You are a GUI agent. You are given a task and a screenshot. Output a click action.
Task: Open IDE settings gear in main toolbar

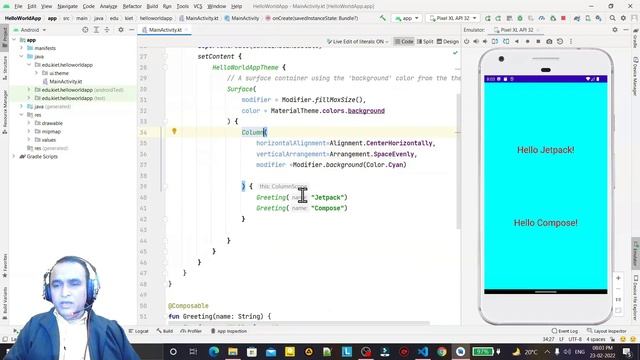[623, 18]
